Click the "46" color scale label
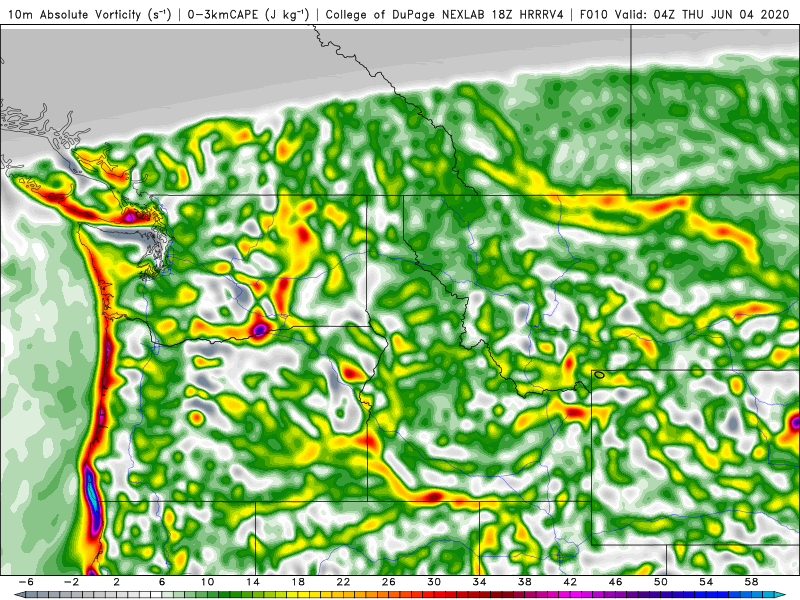This screenshot has height=600, width=800. coord(615,582)
